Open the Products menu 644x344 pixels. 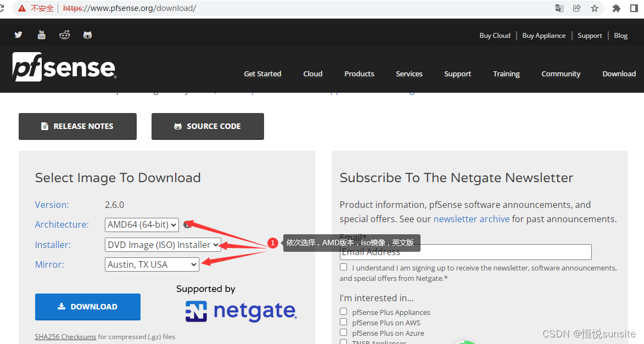click(x=359, y=74)
